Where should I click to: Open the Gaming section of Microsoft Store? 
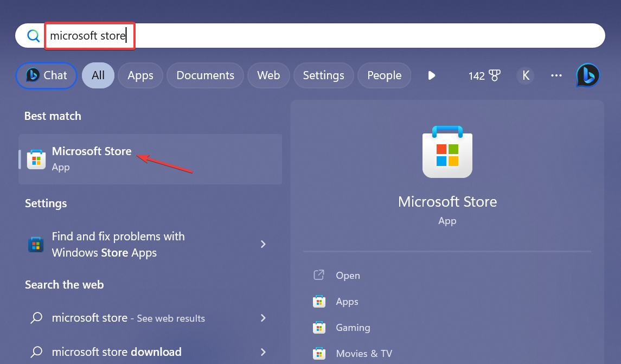pyautogui.click(x=353, y=328)
